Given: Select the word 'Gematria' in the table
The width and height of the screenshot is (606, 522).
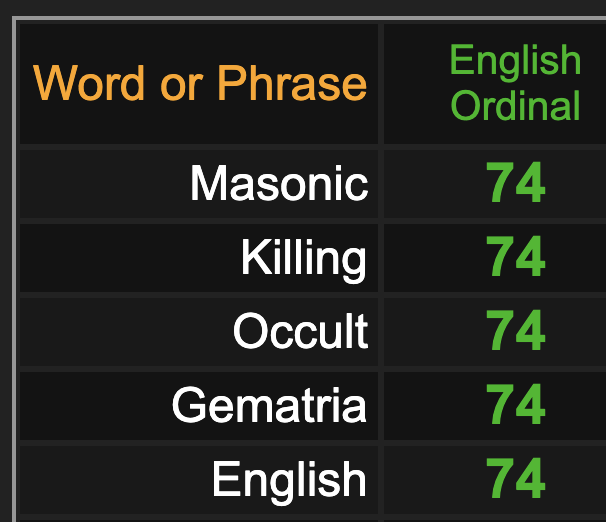Looking at the screenshot, I should pos(269,405).
